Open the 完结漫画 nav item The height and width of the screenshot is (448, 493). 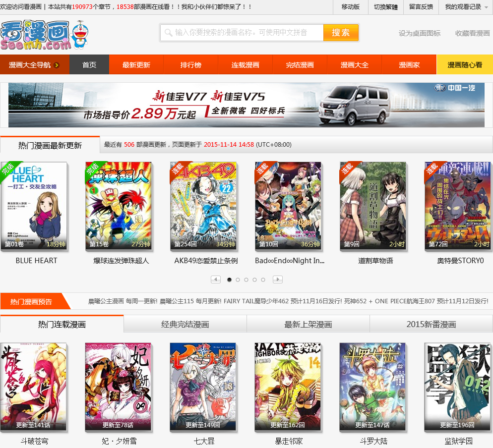[x=300, y=65]
